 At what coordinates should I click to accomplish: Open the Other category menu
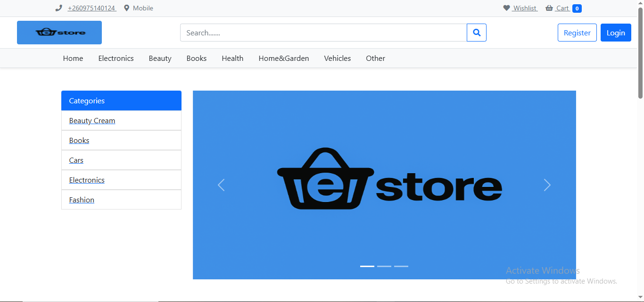pos(375,58)
